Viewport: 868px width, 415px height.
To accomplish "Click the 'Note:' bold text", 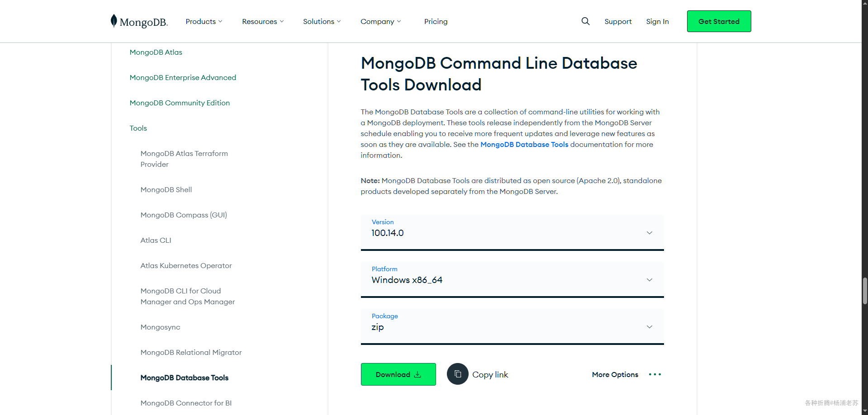I will [370, 180].
